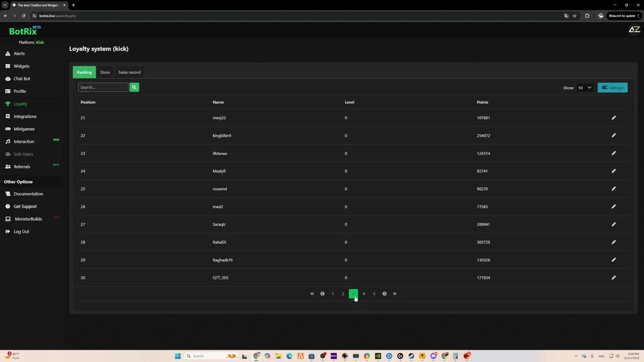
Task: Go to ranking page 4
Action: click(x=364, y=294)
